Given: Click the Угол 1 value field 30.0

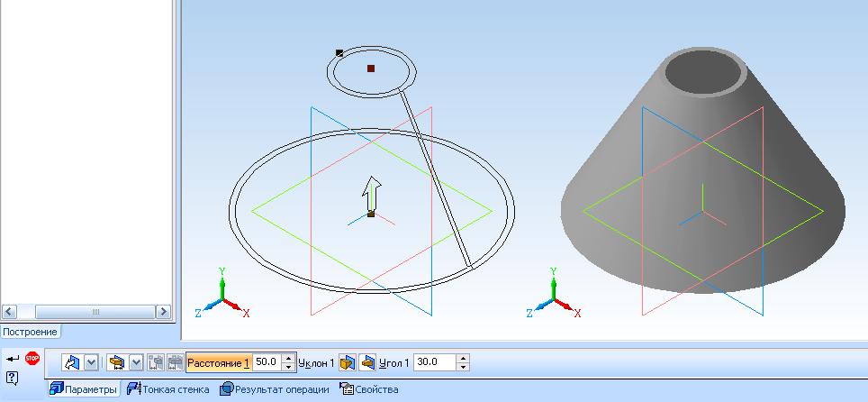Looking at the screenshot, I should click(435, 362).
